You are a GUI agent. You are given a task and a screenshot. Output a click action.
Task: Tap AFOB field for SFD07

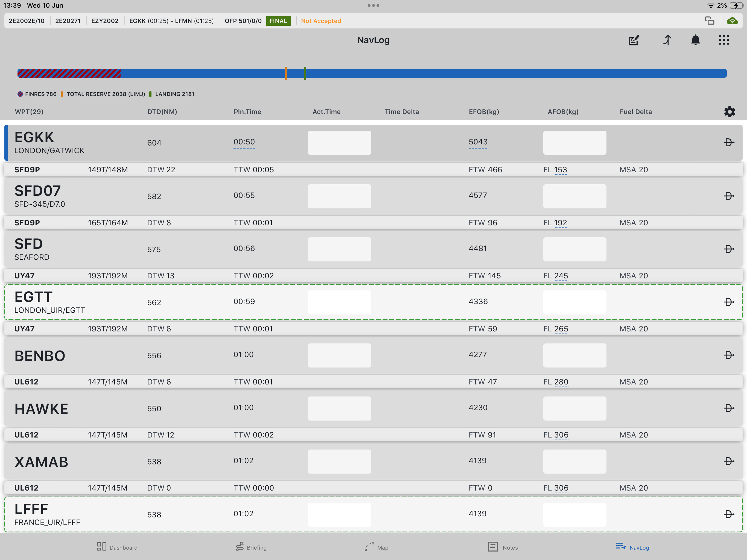tap(574, 196)
